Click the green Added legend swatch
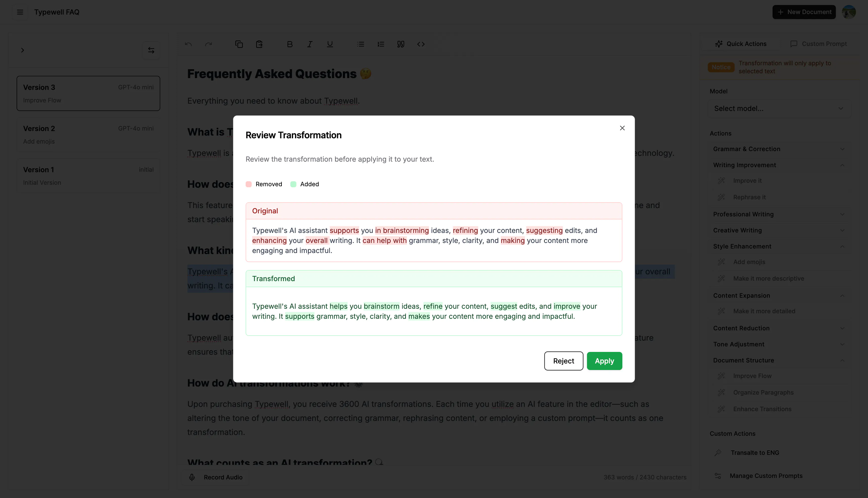This screenshot has width=868, height=498. (293, 184)
